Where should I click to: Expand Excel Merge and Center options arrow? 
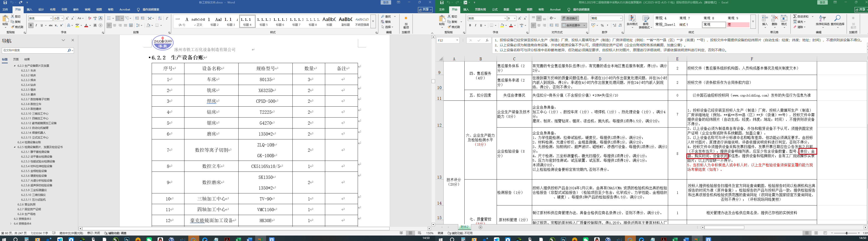584,25
